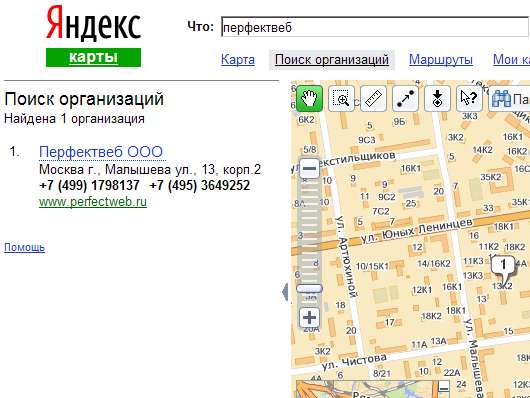Focus the Что search field
The height and width of the screenshot is (398, 530).
coord(375,27)
